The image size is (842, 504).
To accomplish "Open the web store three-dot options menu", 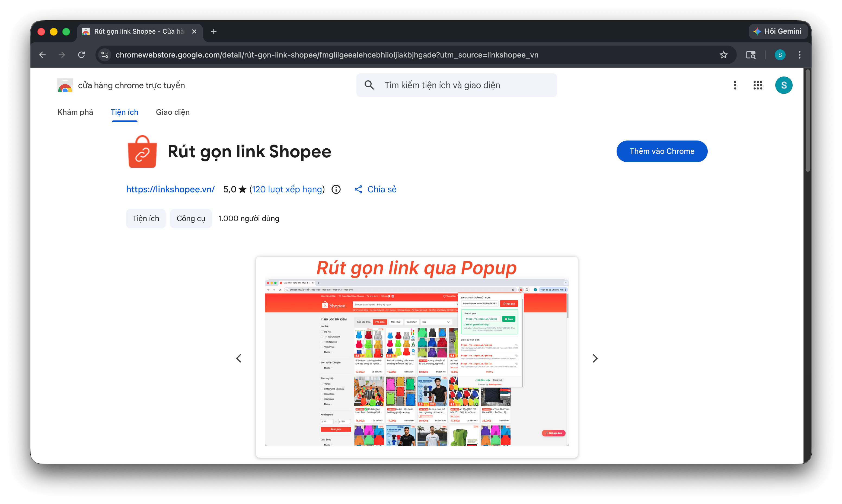I will pos(735,85).
